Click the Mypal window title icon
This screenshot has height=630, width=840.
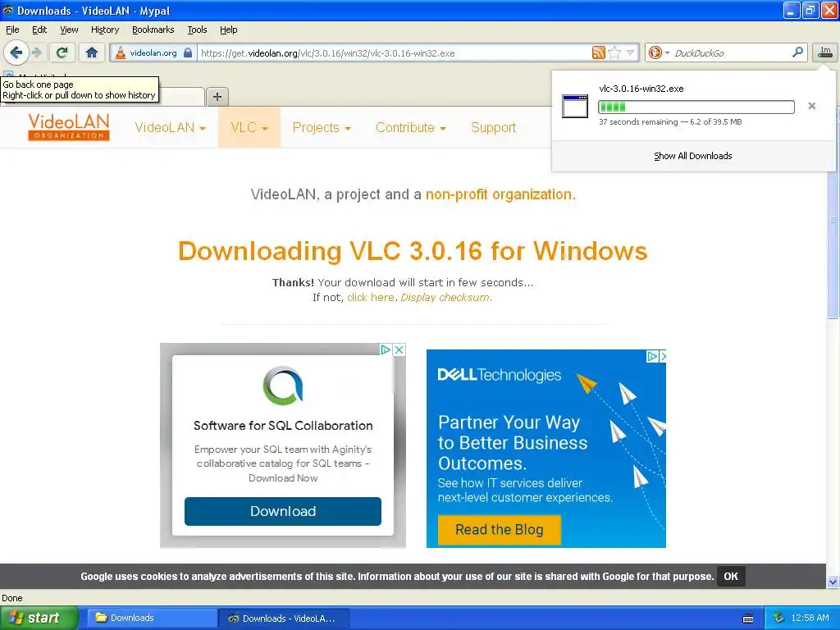(8, 10)
